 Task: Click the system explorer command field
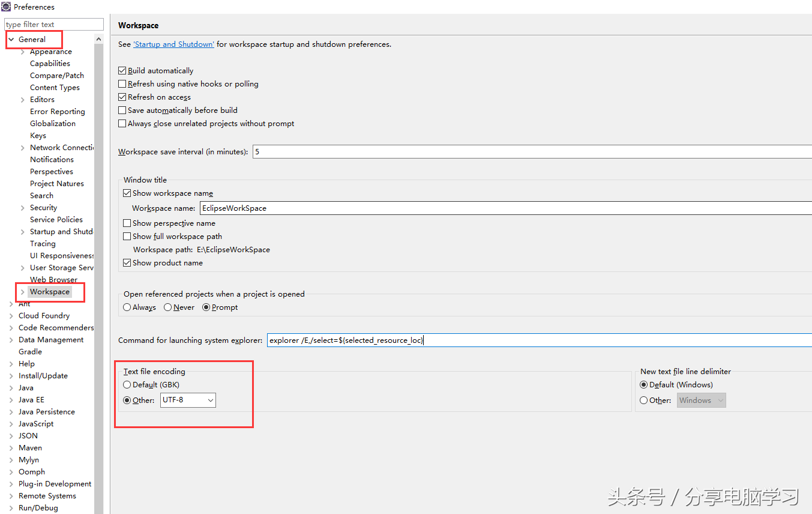[x=540, y=340]
